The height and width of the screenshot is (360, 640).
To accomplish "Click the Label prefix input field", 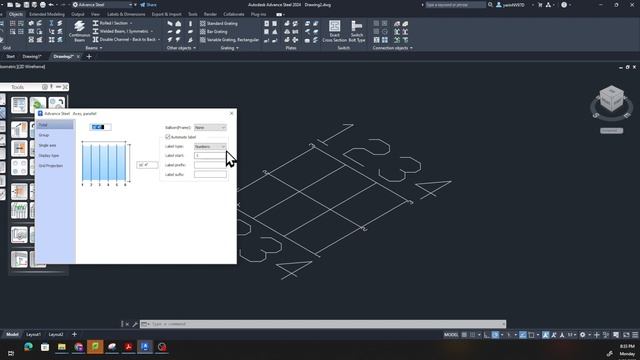I will pyautogui.click(x=210, y=165).
